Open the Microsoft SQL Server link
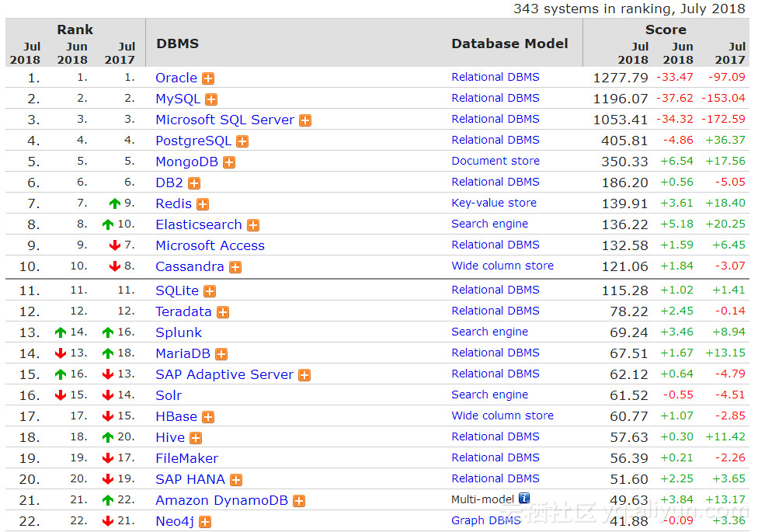758x532 pixels. point(224,120)
